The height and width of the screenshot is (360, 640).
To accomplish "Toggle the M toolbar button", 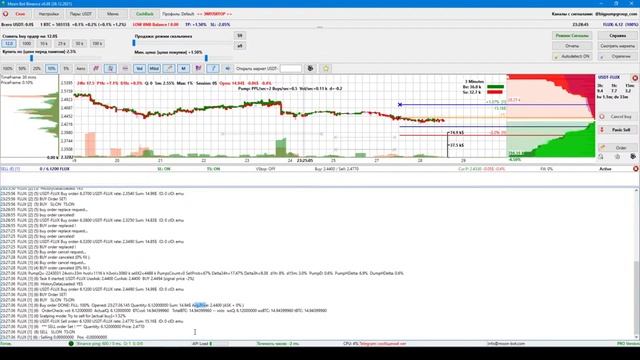I will click(184, 69).
